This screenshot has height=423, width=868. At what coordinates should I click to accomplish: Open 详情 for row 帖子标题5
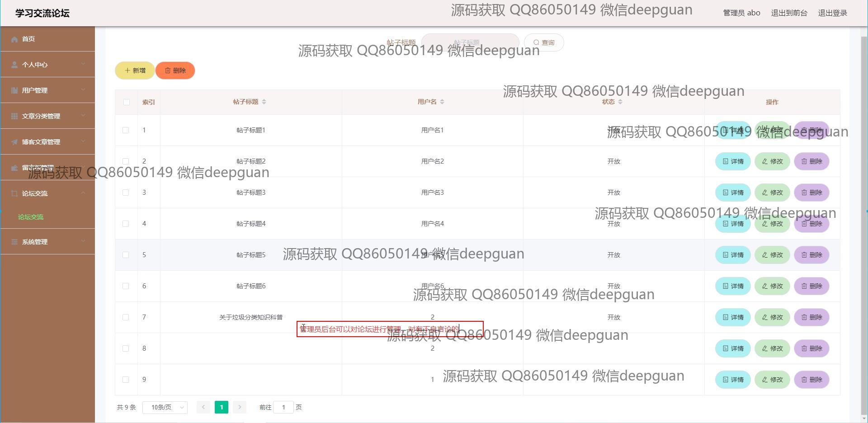(733, 255)
